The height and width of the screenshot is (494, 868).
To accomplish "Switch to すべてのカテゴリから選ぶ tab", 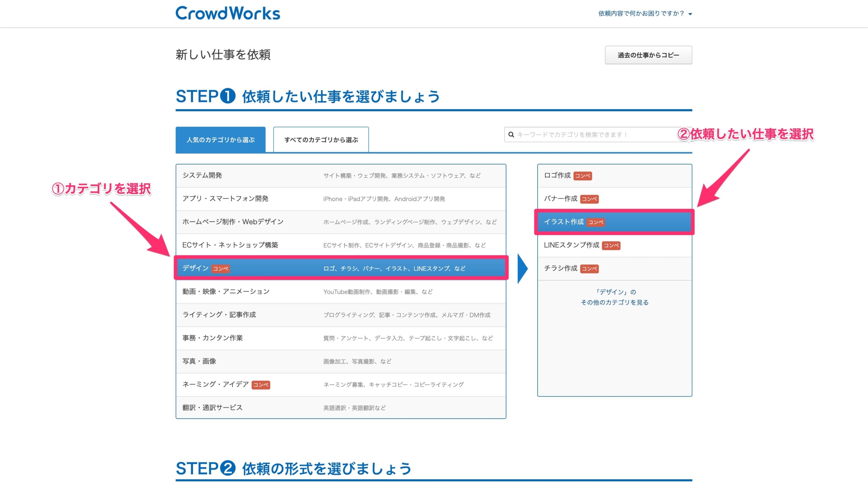I will [x=321, y=140].
